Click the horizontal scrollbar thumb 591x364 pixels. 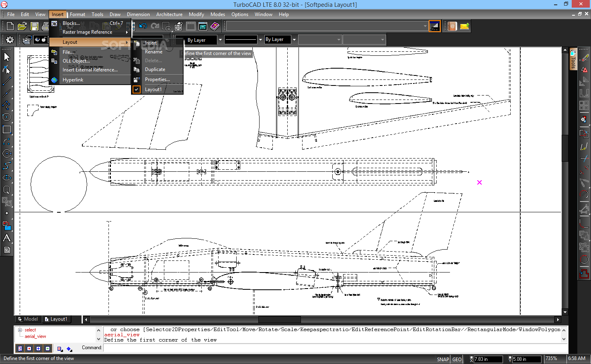pos(279,319)
